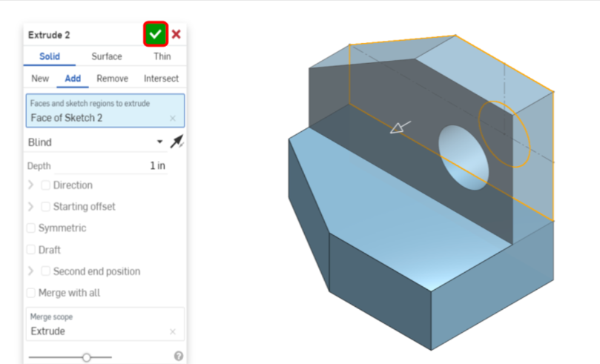The height and width of the screenshot is (364, 600).
Task: Switch to the Solid tab
Action: point(50,56)
